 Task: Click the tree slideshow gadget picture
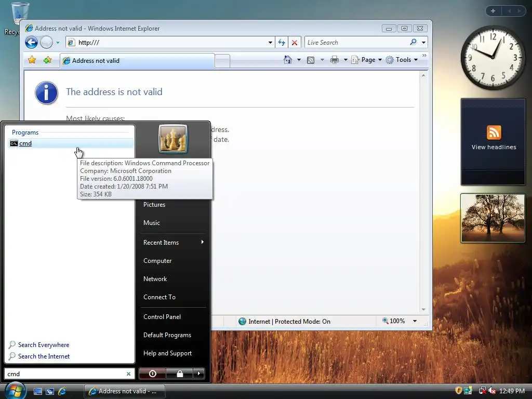[x=493, y=218]
